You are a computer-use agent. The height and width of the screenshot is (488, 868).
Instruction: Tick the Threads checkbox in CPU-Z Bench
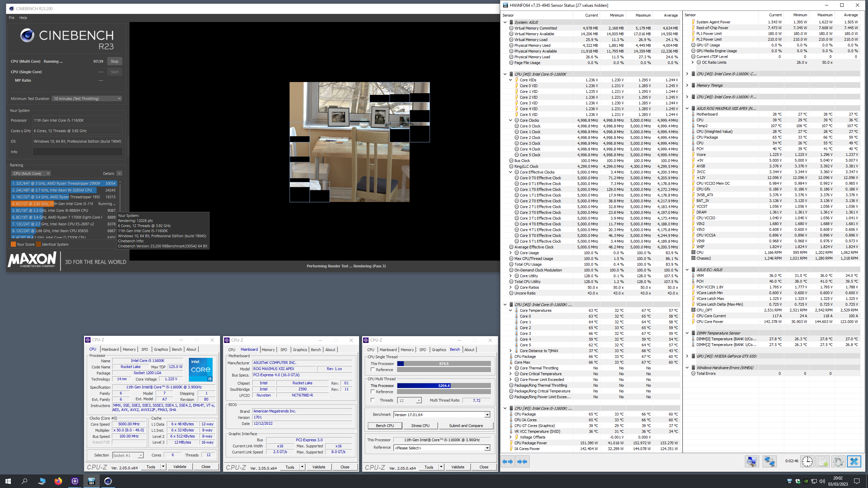point(373,400)
